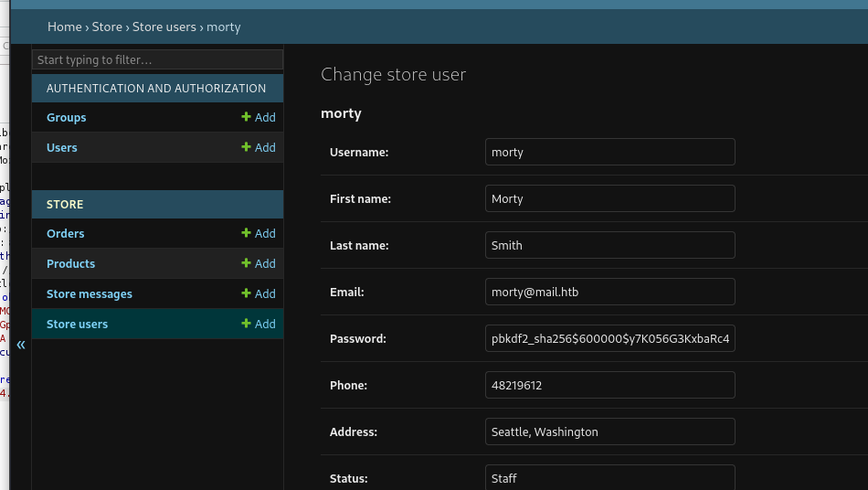Viewport: 868px width, 490px height.
Task: Click the green plus Add icon for Users
Action: coord(246,148)
